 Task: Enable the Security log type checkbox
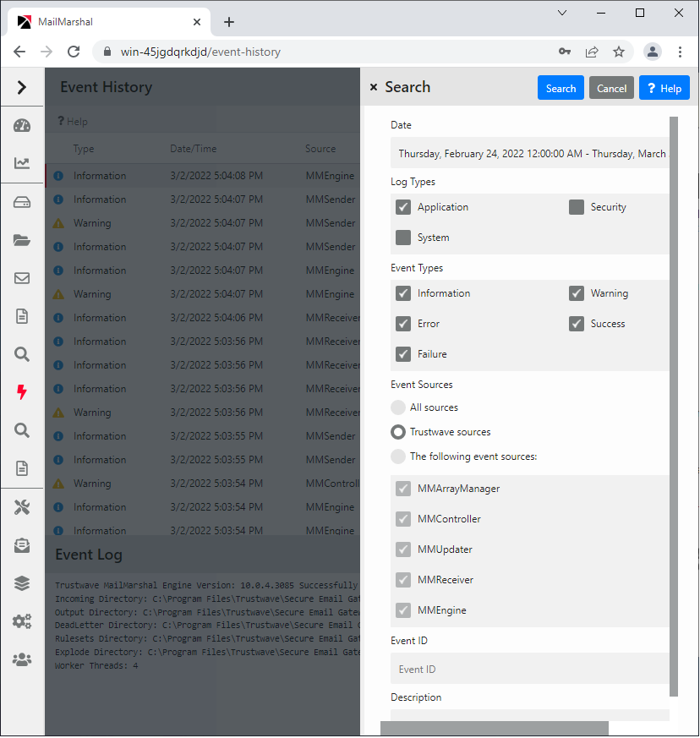(577, 207)
